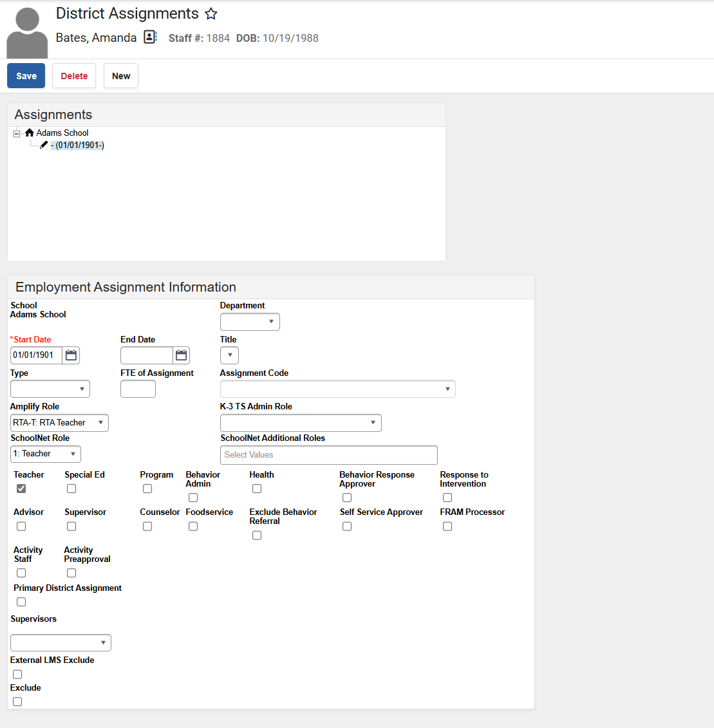714x728 pixels.
Task: Check the Health checkbox
Action: [x=257, y=489]
